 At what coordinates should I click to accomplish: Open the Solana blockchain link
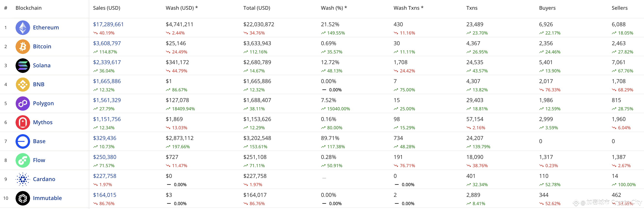[42, 66]
